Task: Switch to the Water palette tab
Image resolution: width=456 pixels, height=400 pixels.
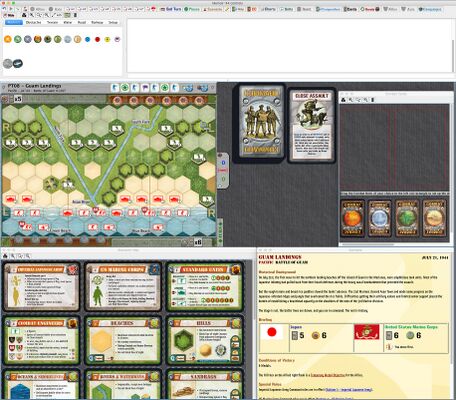Action: (68, 22)
